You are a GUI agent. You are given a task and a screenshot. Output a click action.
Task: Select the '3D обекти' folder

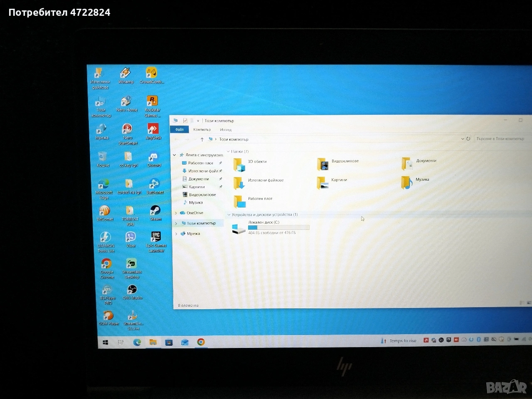tap(250, 164)
